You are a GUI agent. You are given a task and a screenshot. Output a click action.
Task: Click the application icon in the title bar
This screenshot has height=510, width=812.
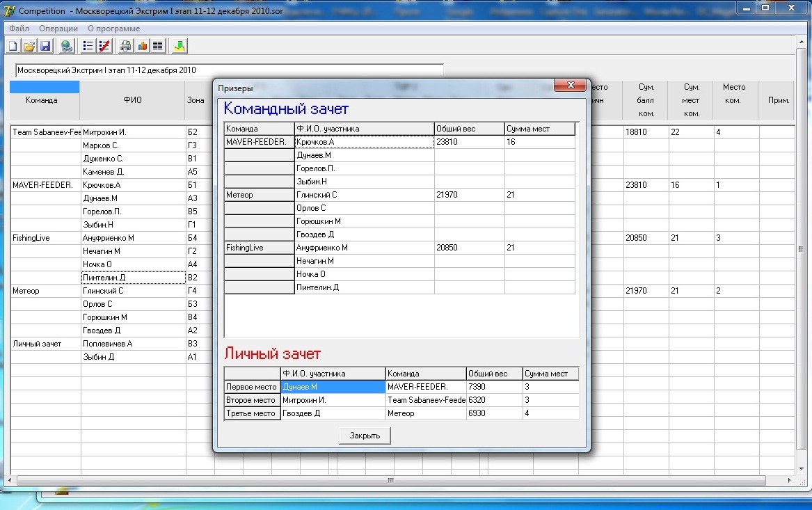(x=9, y=10)
